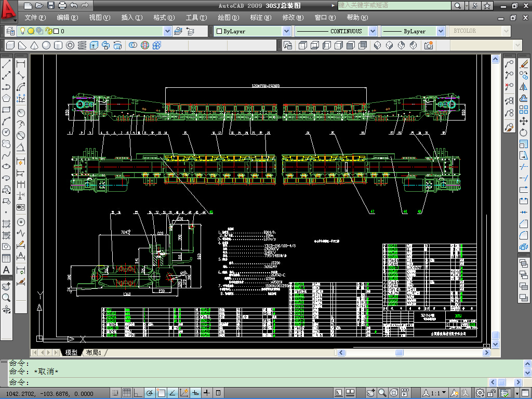This screenshot has height=399, width=532.
Task: Open the 标注(N) menu
Action: (x=261, y=18)
